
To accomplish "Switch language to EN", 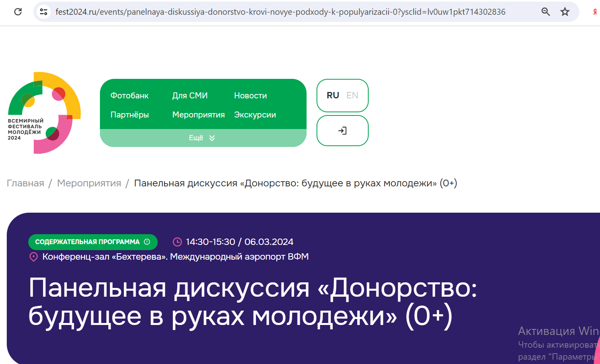I will click(x=352, y=95).
